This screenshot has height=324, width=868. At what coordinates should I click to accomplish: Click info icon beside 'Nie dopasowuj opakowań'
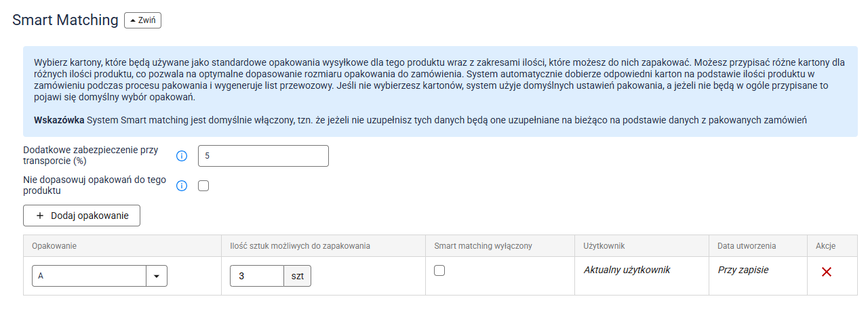181,186
